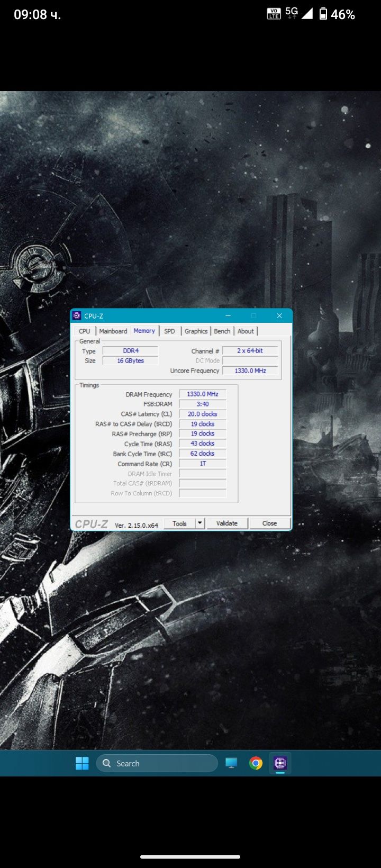Close CPU-Z window with X button
The width and height of the screenshot is (381, 868).
pyautogui.click(x=279, y=316)
